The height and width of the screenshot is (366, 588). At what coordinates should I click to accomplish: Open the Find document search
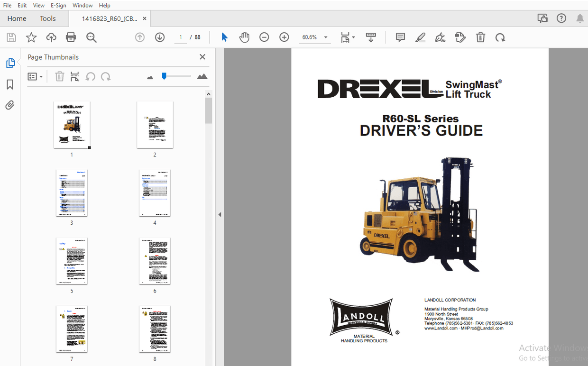click(x=92, y=37)
